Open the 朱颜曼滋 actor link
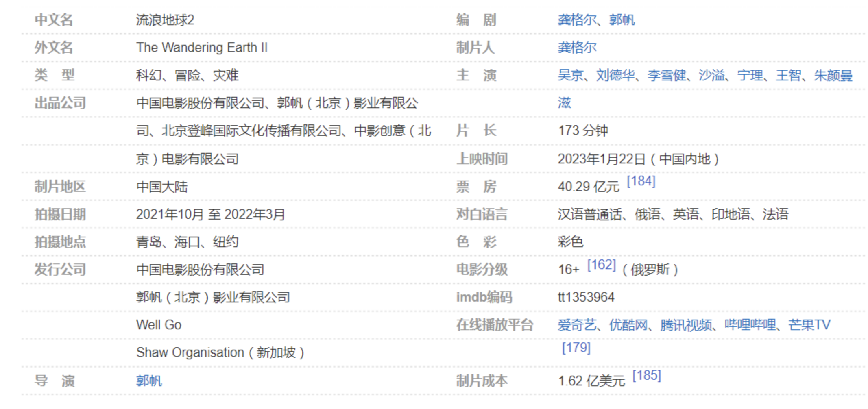The height and width of the screenshot is (409, 868). click(x=833, y=75)
